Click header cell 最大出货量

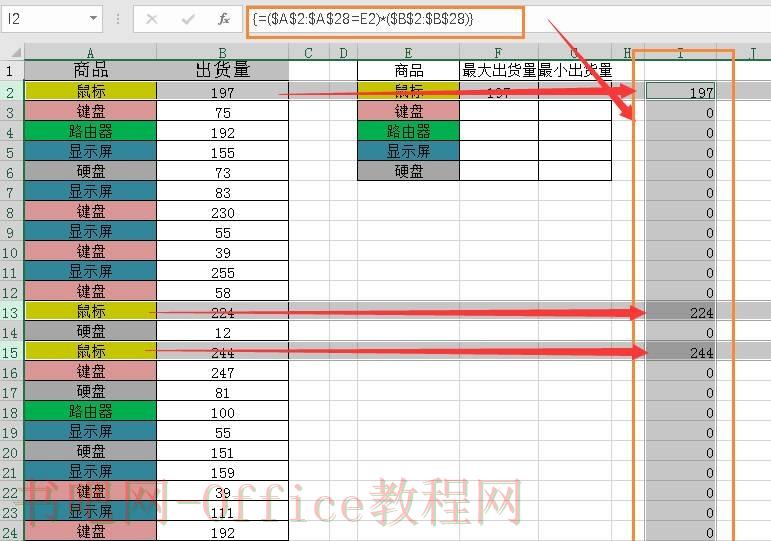point(499,70)
